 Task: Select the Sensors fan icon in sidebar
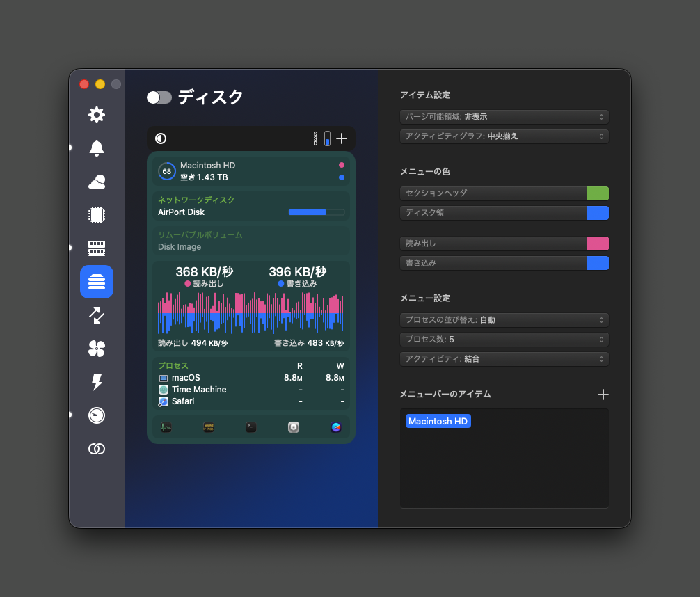coord(97,349)
